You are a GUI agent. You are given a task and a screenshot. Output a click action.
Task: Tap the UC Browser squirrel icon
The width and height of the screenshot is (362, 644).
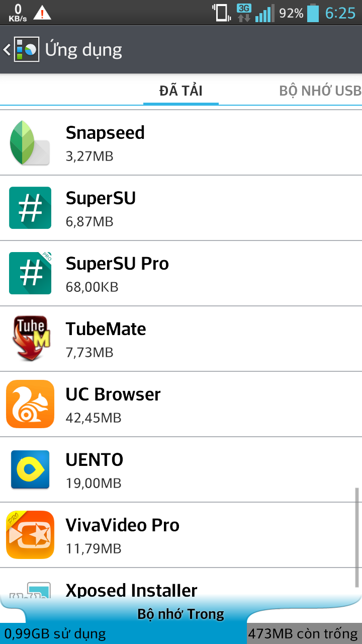pos(30,404)
